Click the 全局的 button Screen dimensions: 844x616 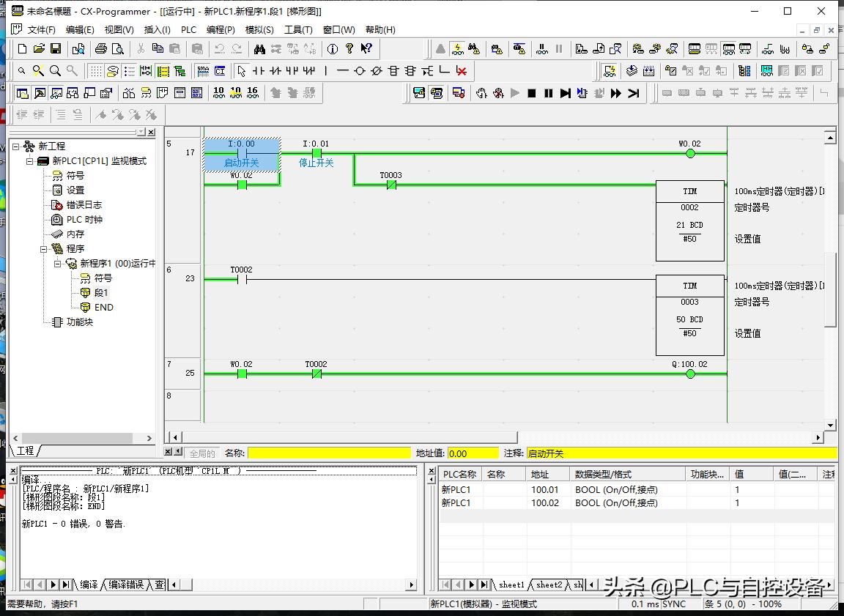click(x=202, y=453)
